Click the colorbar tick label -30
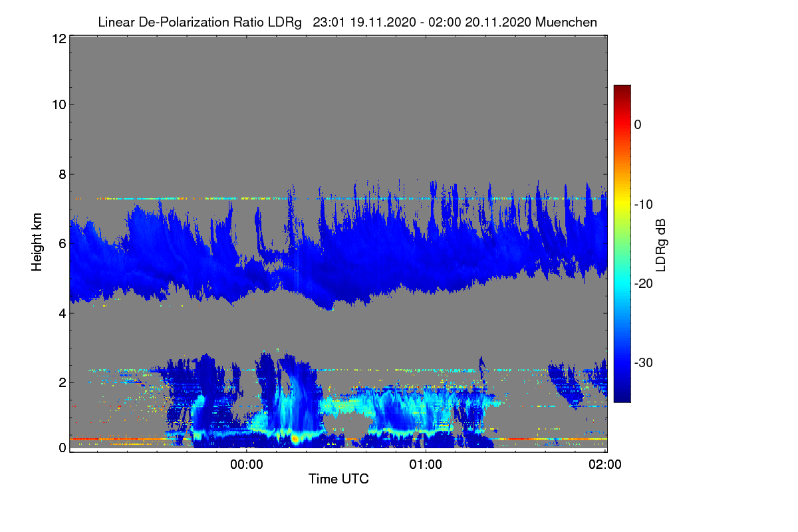The width and height of the screenshot is (798, 532). coord(644,363)
